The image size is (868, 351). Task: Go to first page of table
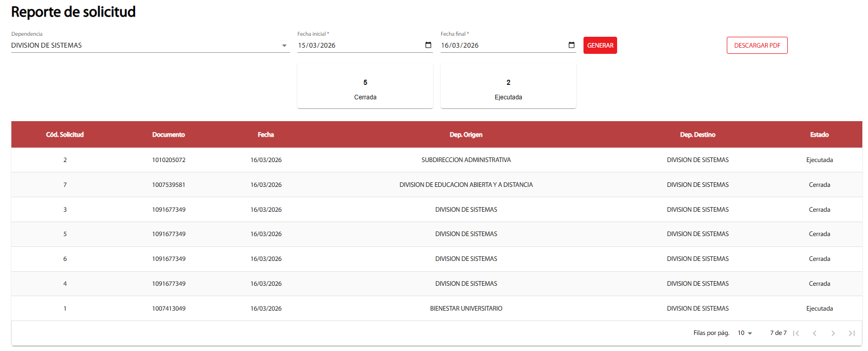[x=796, y=333]
